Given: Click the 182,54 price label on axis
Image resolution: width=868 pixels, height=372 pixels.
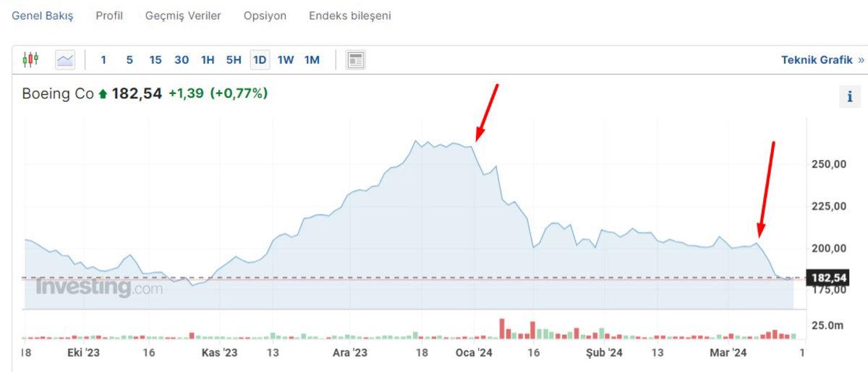Looking at the screenshot, I should [x=829, y=278].
